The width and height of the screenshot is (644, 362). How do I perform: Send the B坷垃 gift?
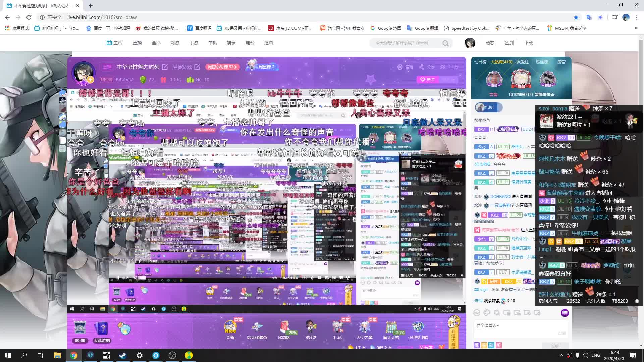pyautogui.click(x=311, y=329)
